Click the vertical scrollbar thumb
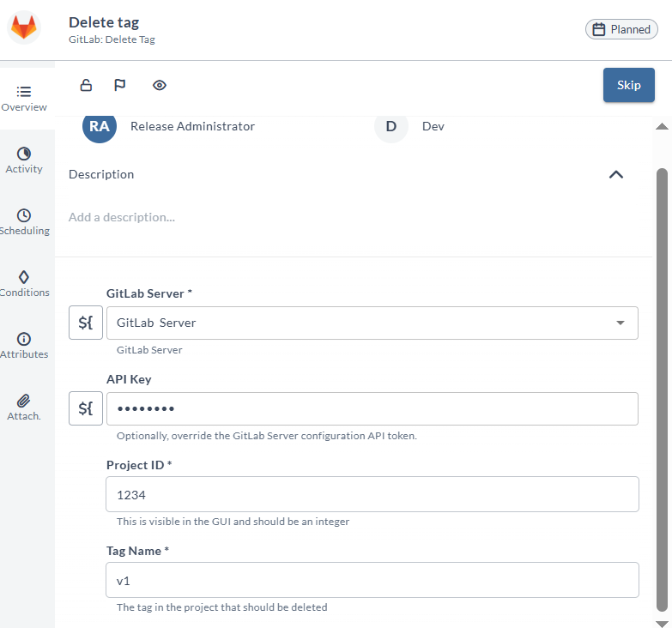The image size is (672, 628). 663,389
